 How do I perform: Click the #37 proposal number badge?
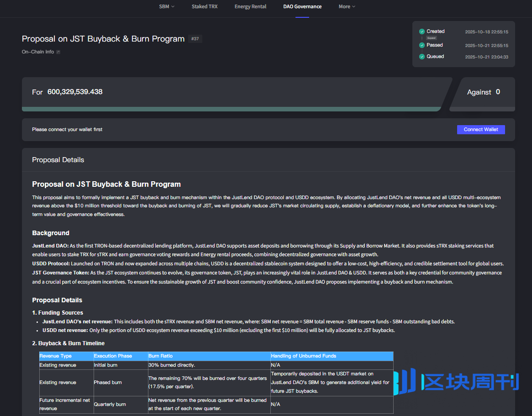pyautogui.click(x=195, y=39)
